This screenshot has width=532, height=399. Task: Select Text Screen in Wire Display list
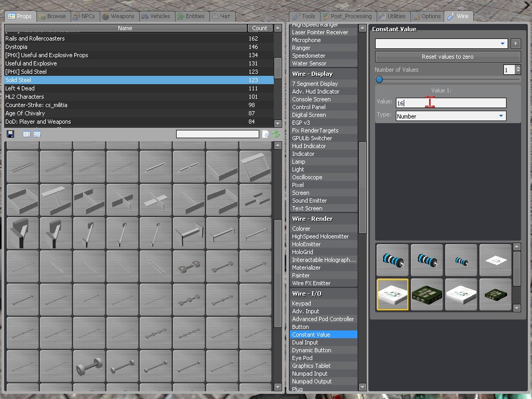pos(307,208)
